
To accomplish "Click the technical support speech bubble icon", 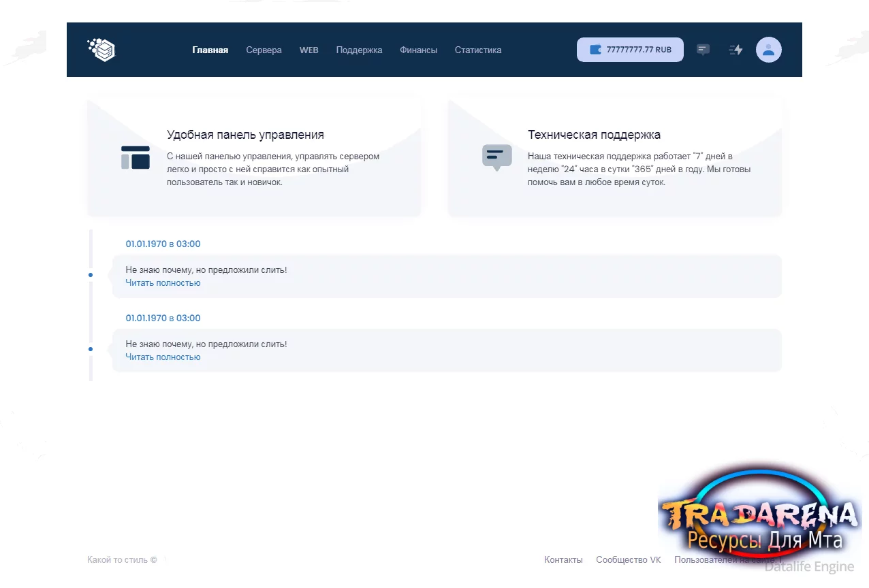I will click(x=496, y=157).
